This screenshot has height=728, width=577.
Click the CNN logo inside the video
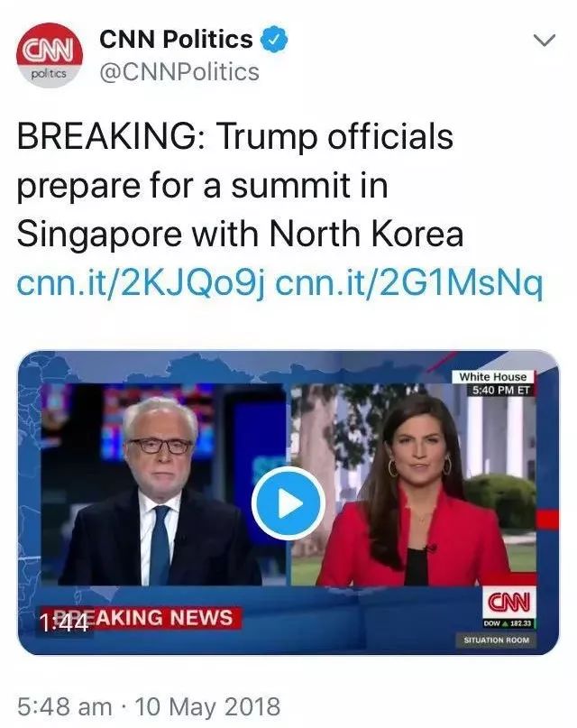[508, 602]
